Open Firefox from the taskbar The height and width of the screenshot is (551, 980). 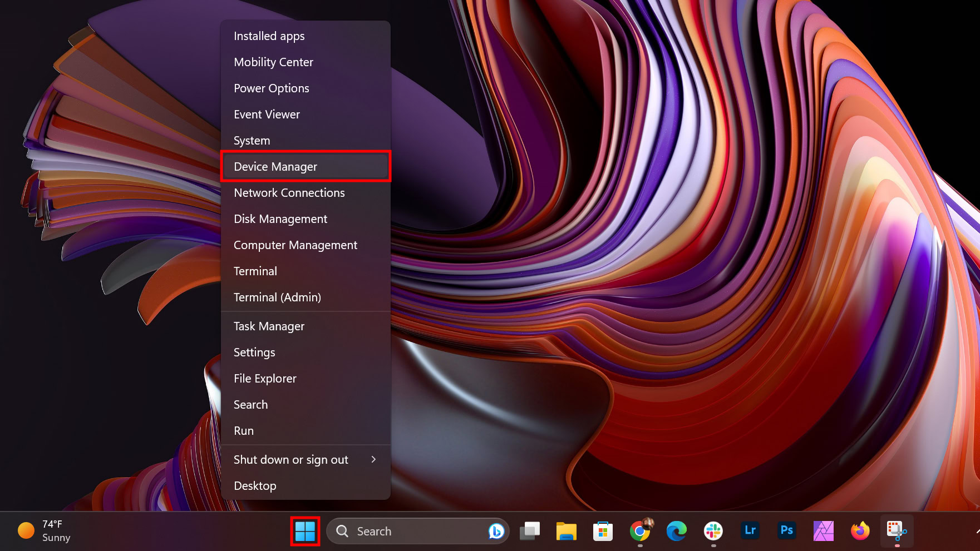[x=860, y=532]
